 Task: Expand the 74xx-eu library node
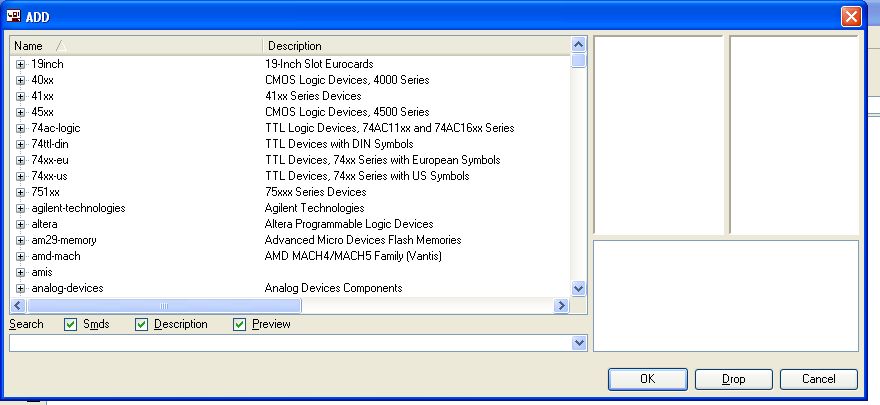pyautogui.click(x=21, y=160)
